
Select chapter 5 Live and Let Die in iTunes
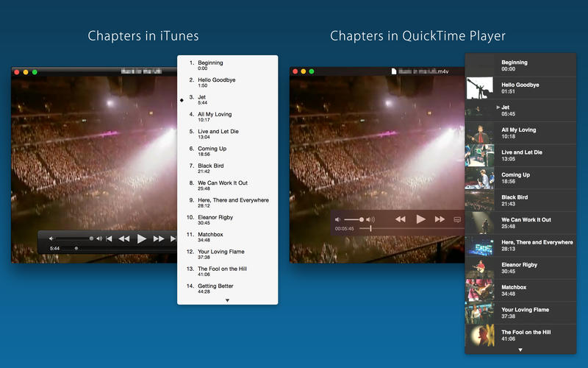click(218, 132)
